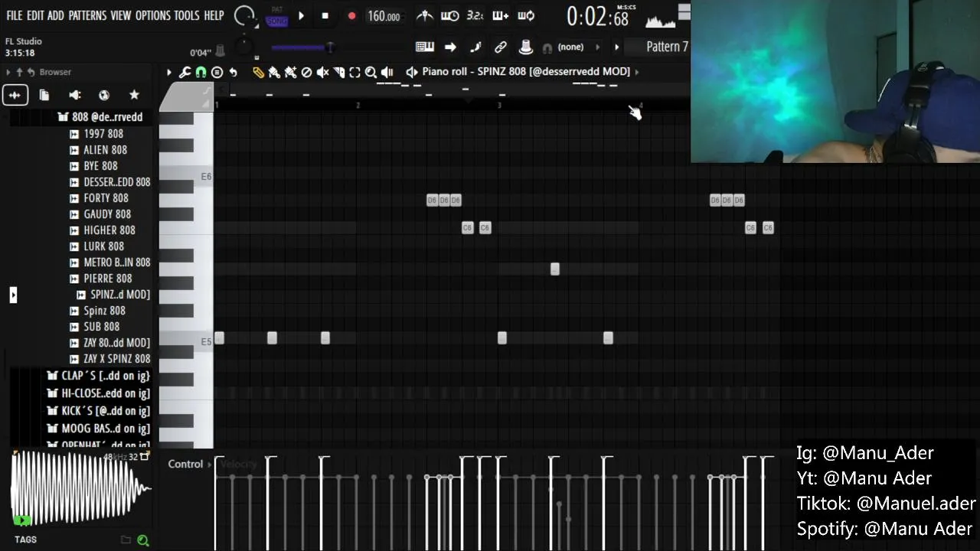
Task: Select the ZAY X SPINZ 808 sample
Action: [x=109, y=359]
